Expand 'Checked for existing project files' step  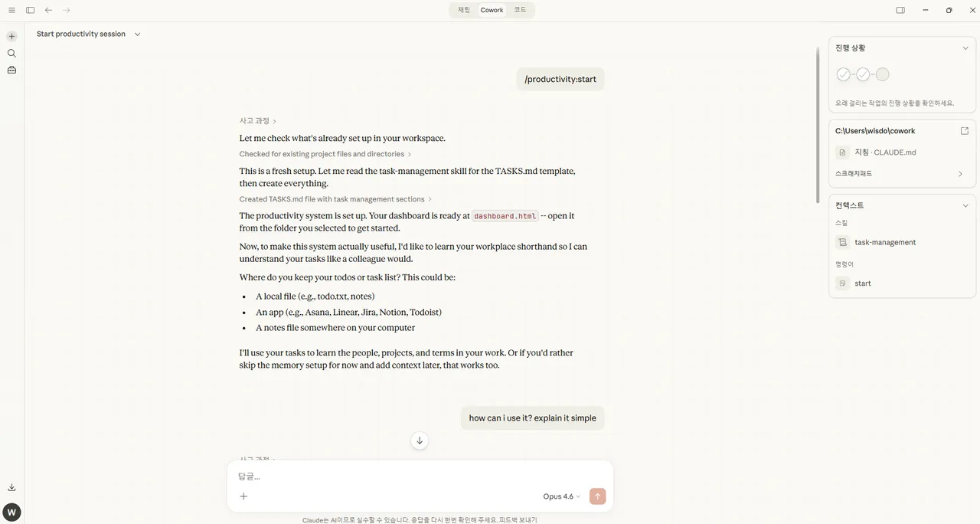coord(325,154)
